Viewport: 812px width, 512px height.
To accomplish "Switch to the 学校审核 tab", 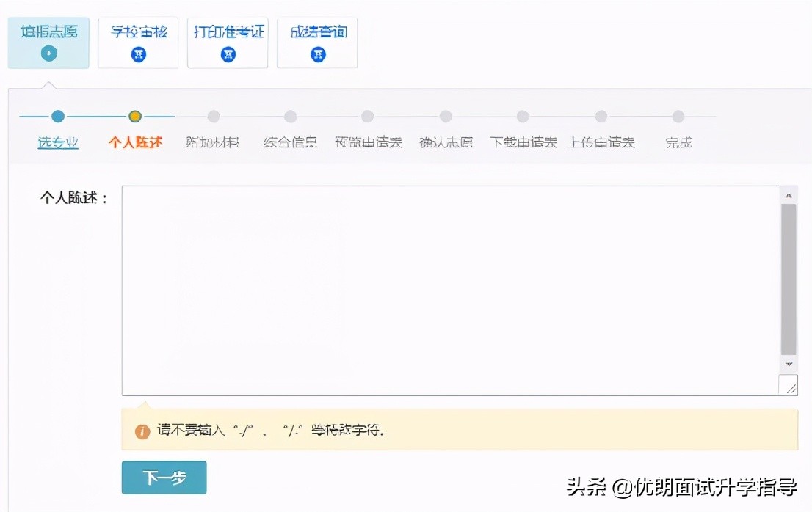I will [138, 43].
